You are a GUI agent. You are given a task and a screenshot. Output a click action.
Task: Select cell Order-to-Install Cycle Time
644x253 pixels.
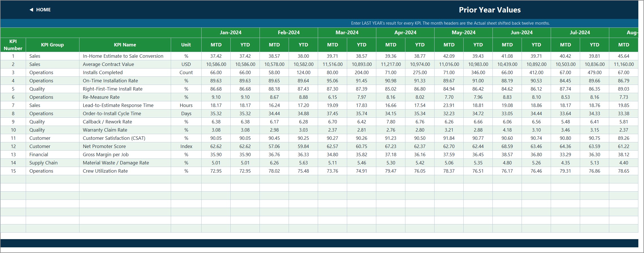point(125,113)
